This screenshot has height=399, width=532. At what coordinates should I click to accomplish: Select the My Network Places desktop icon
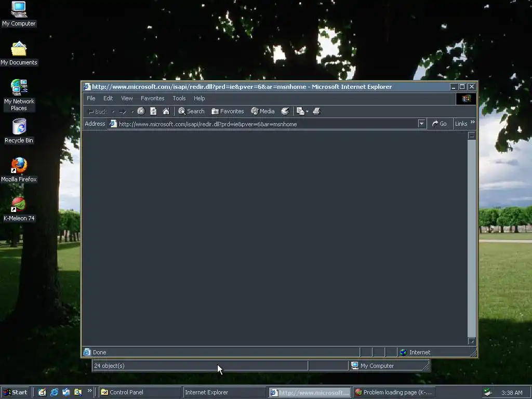(19, 96)
